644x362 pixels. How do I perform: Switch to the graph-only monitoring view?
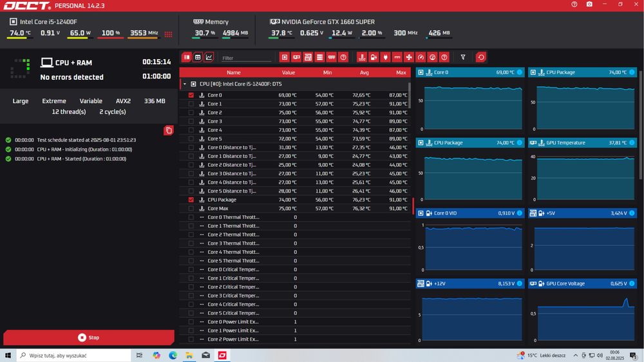pos(209,57)
